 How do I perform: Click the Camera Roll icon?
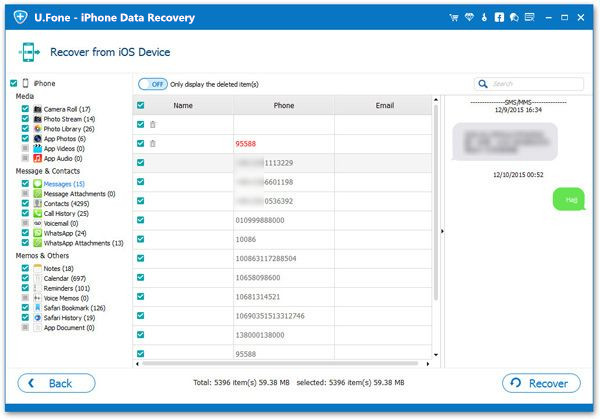[x=38, y=109]
